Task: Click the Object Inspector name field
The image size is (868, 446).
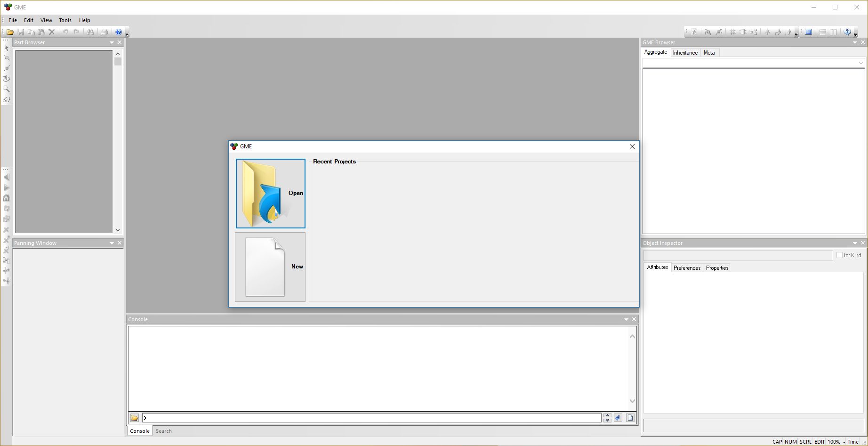Action: (x=738, y=255)
